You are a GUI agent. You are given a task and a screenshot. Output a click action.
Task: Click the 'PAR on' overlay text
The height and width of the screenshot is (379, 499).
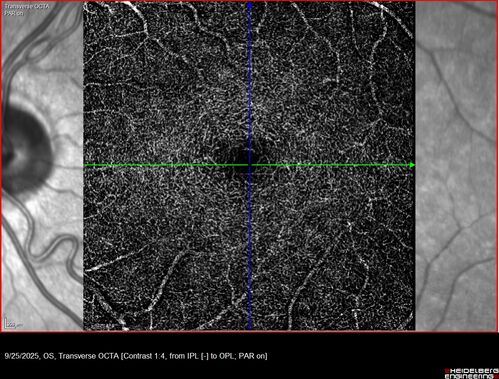click(x=14, y=13)
